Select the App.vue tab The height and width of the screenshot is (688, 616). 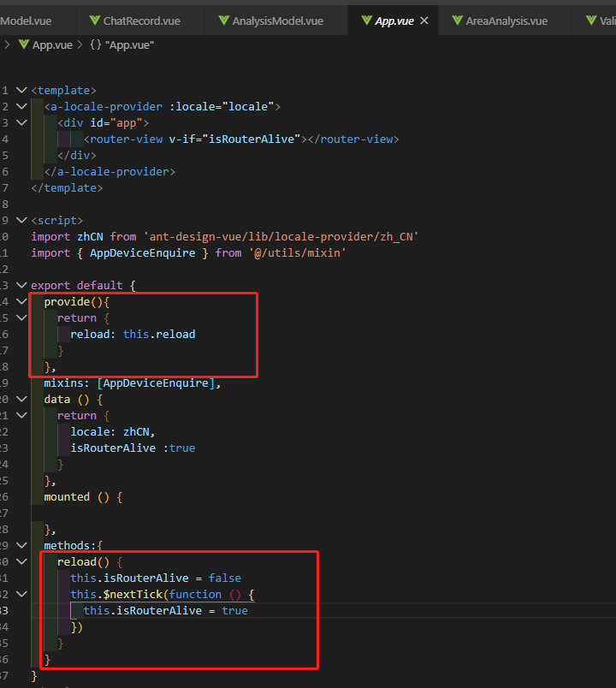394,21
